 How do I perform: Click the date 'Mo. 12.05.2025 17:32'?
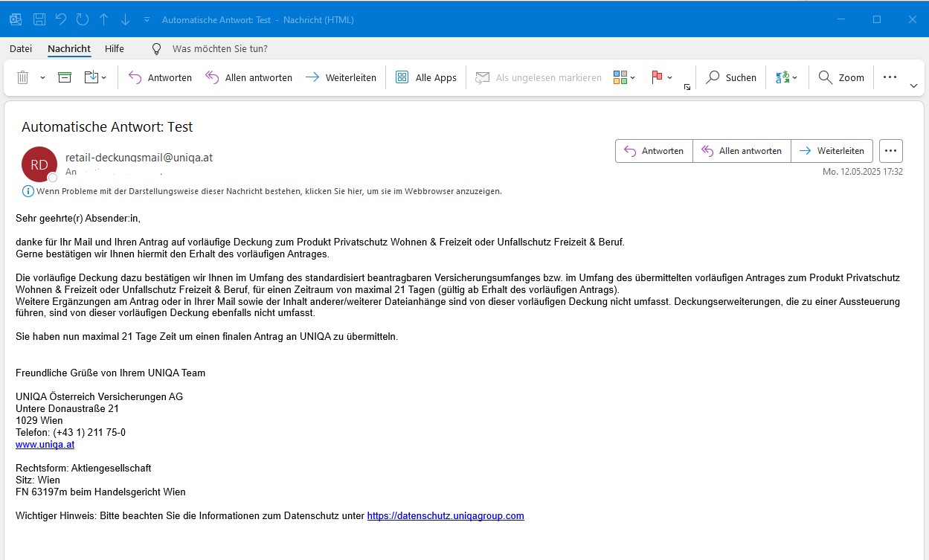[863, 172]
